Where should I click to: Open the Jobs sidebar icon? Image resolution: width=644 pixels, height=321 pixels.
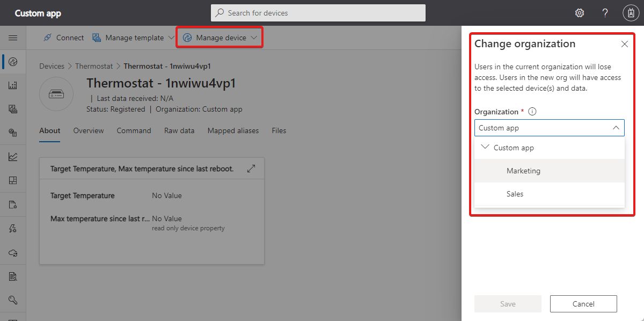[x=13, y=205]
